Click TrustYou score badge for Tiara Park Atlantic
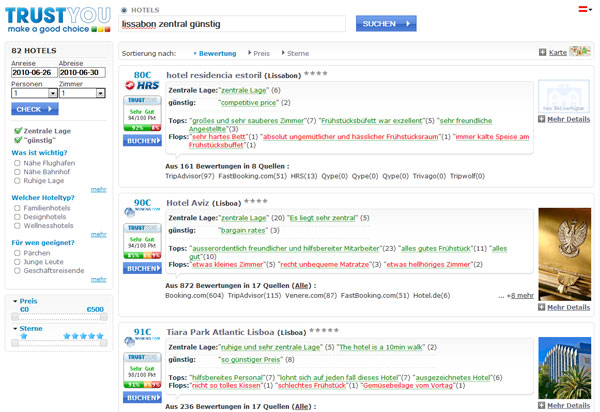This screenshot has width=600, height=412. (x=142, y=371)
